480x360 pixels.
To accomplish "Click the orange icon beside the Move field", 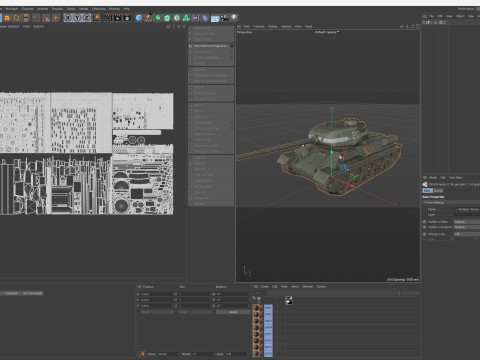I will tap(143, 354).
